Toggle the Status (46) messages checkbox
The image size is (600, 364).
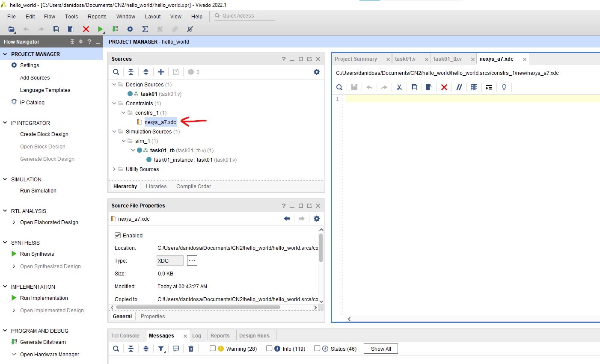tap(317, 348)
